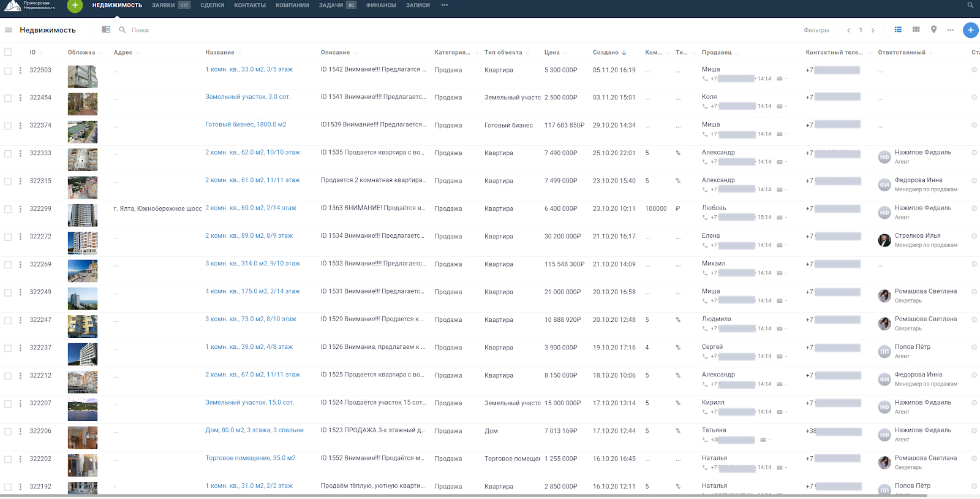The height and width of the screenshot is (499, 980).
Task: Select the list view icon
Action: point(898,29)
